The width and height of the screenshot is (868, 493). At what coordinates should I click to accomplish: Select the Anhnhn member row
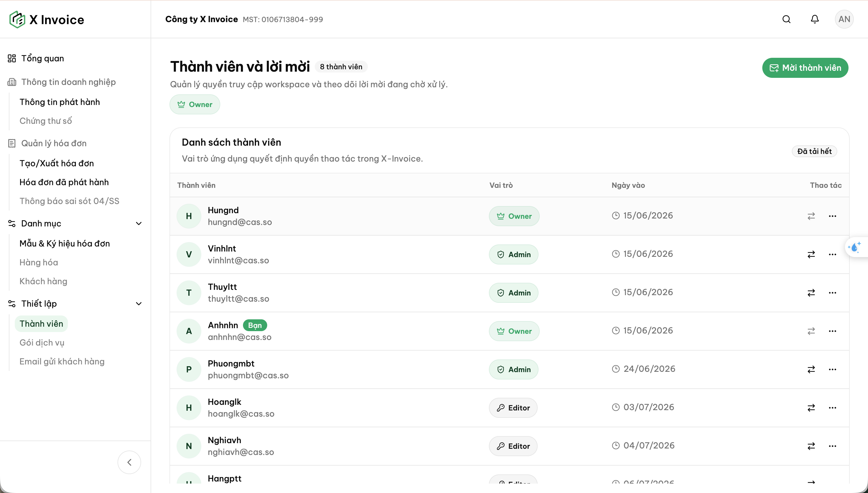point(509,331)
